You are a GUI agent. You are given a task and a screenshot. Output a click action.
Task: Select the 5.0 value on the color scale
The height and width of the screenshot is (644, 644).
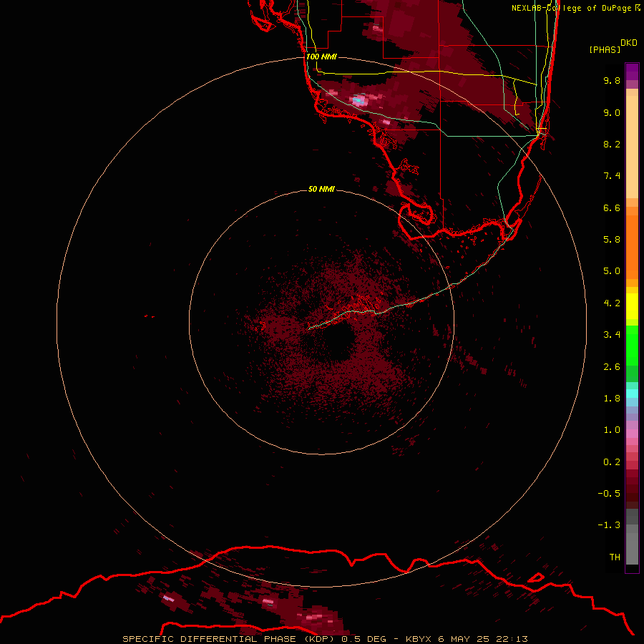click(x=612, y=271)
